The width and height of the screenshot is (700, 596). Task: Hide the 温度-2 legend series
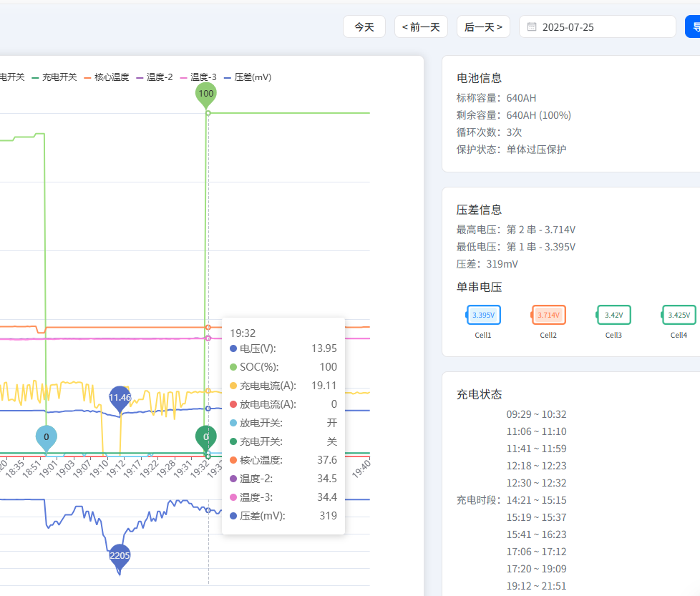(155, 77)
